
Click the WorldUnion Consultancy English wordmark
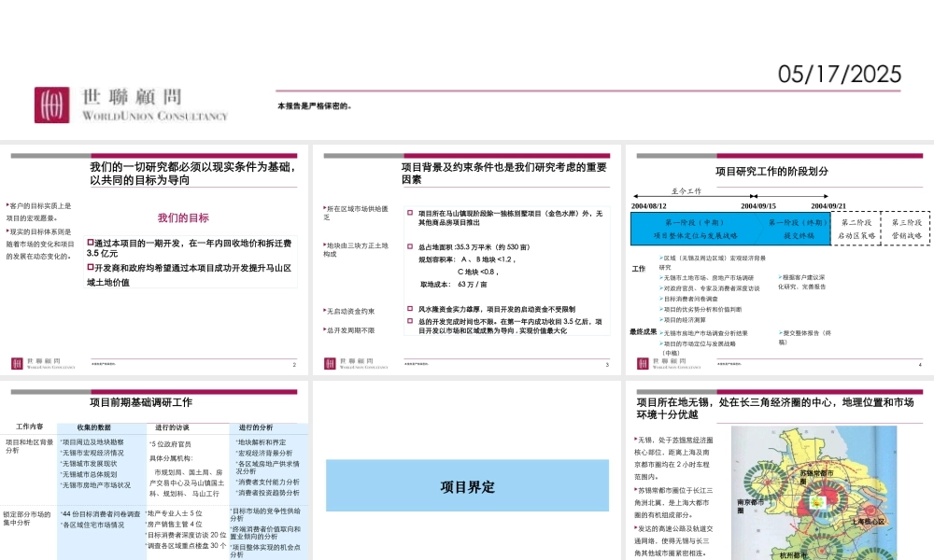tap(155, 116)
